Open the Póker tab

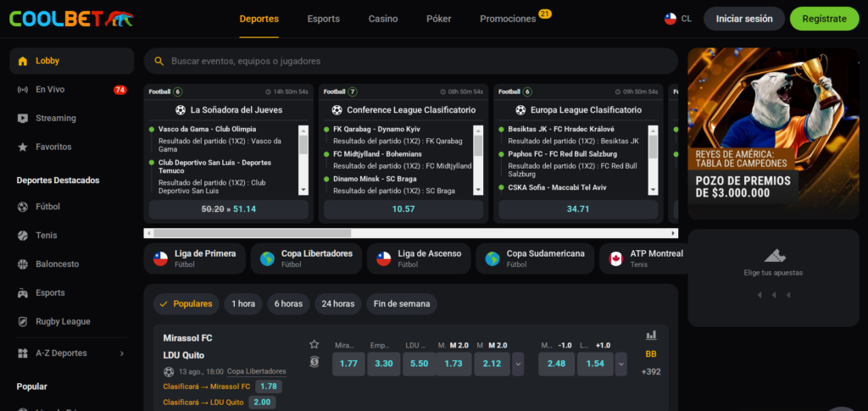pyautogui.click(x=439, y=19)
